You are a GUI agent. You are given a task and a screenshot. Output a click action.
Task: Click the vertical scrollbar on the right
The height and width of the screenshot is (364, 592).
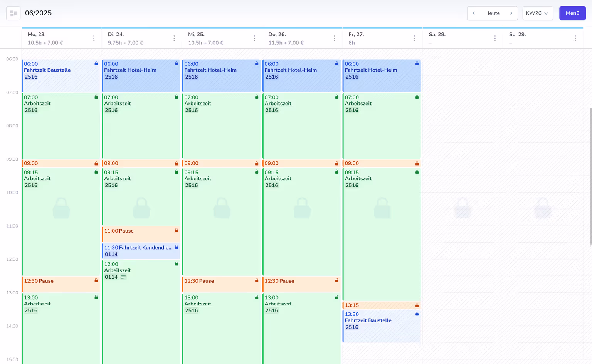(x=590, y=177)
